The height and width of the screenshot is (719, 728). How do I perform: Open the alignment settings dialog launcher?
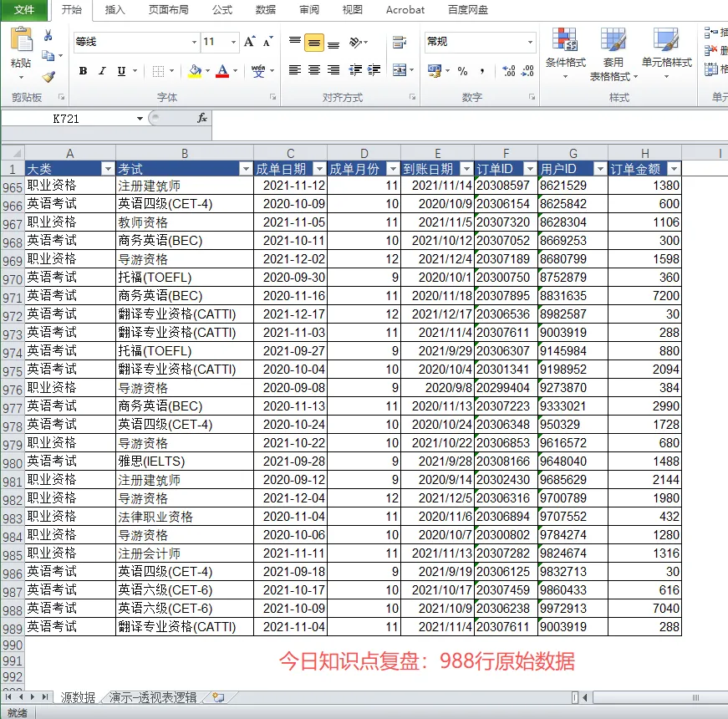pyautogui.click(x=412, y=97)
